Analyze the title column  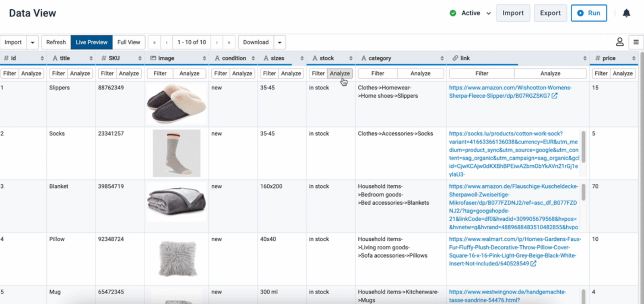click(x=80, y=74)
